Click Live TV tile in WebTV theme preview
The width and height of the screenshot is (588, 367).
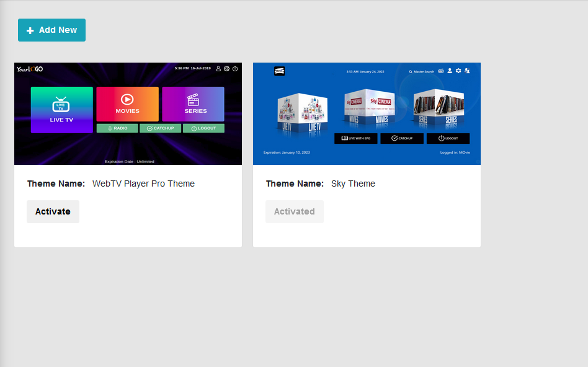(x=61, y=110)
